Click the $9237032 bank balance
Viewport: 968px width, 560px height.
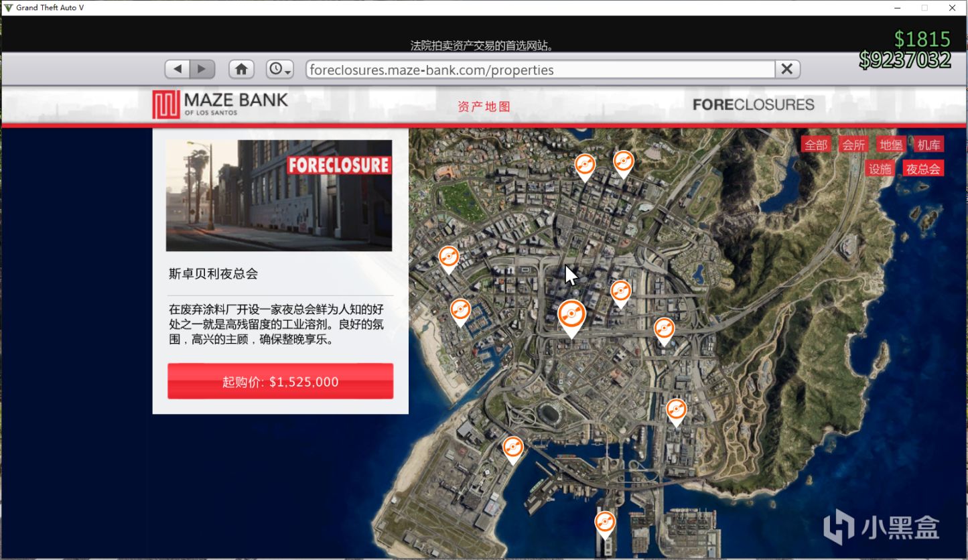coord(905,60)
